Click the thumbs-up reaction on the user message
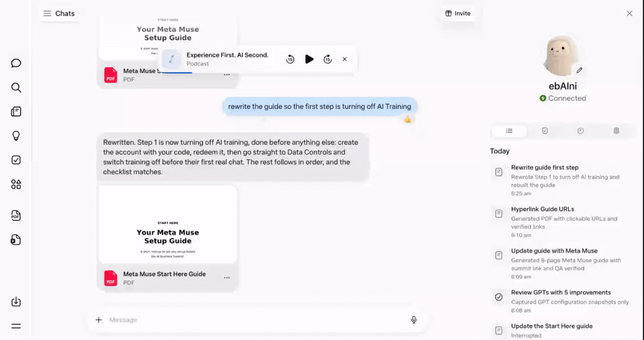 [x=408, y=119]
